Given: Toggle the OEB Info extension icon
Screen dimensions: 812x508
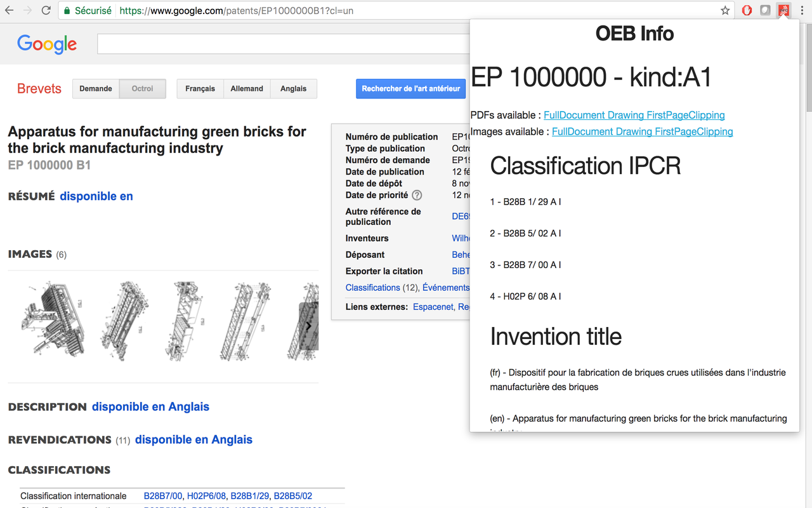Looking at the screenshot, I should (784, 10).
